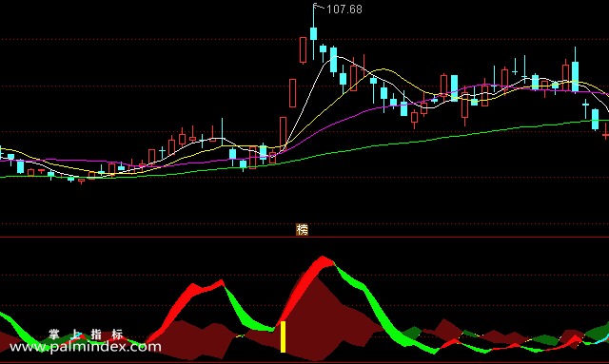Click the top red peak of indicator
This screenshot has width=609, height=364.
pyautogui.click(x=323, y=260)
